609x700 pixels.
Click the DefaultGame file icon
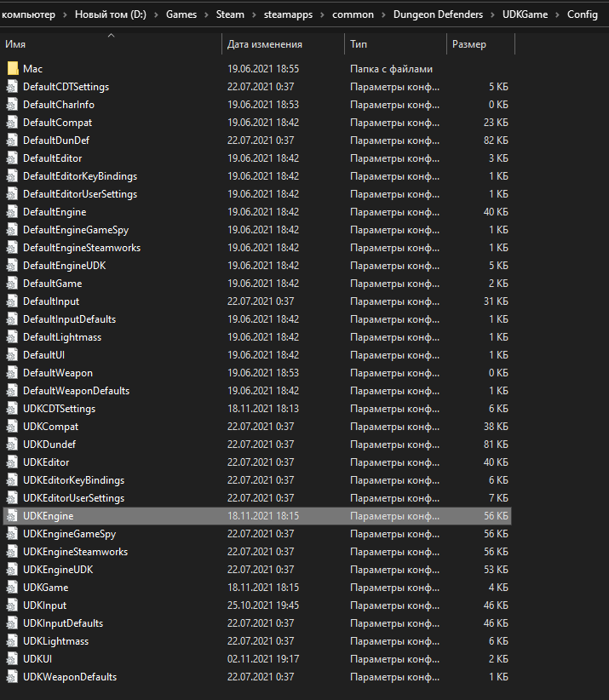click(x=13, y=283)
